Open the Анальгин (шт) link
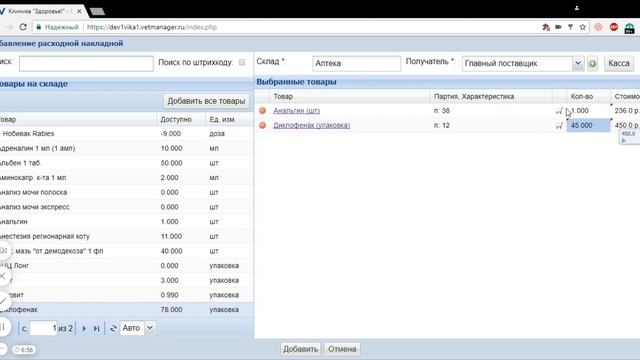This screenshot has height=360, width=640. [x=297, y=111]
